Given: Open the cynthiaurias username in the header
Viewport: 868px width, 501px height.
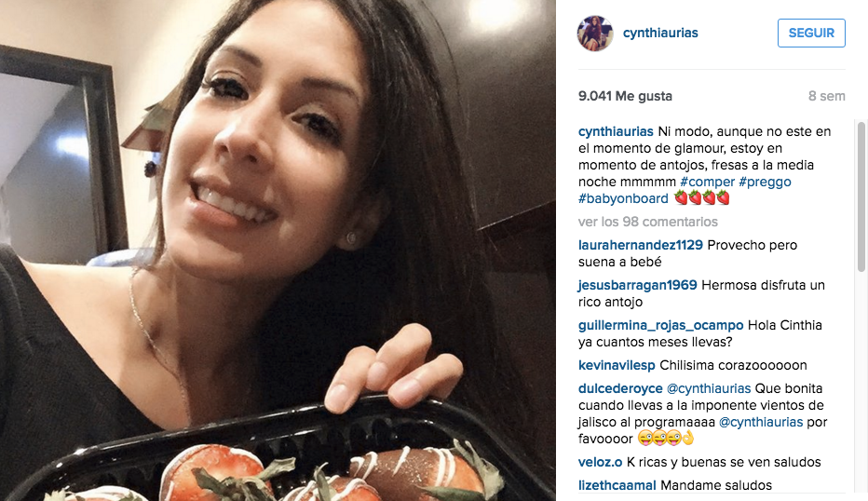Looking at the screenshot, I should [x=660, y=34].
